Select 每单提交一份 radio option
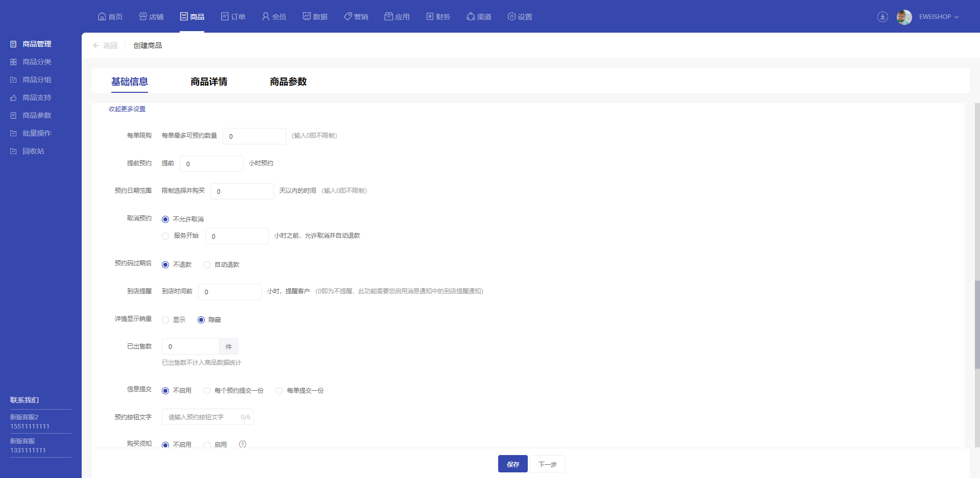The image size is (980, 478). click(279, 391)
